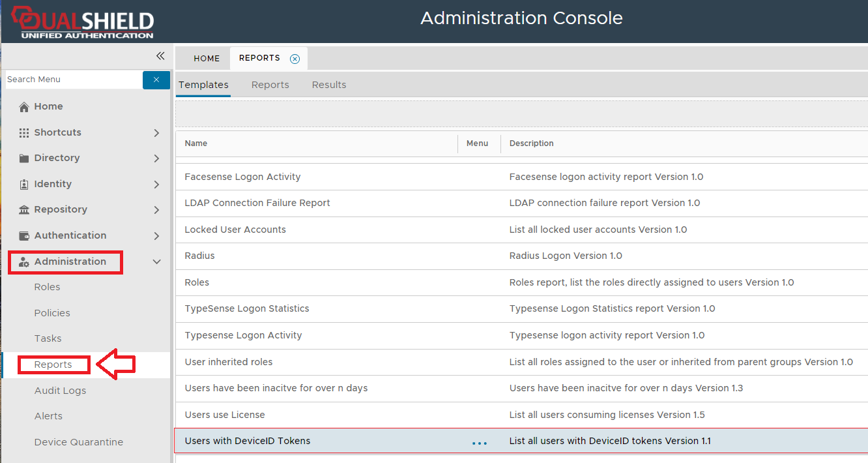Click the Search Menu input field
Viewport: 868px width, 463px height.
pyautogui.click(x=73, y=80)
